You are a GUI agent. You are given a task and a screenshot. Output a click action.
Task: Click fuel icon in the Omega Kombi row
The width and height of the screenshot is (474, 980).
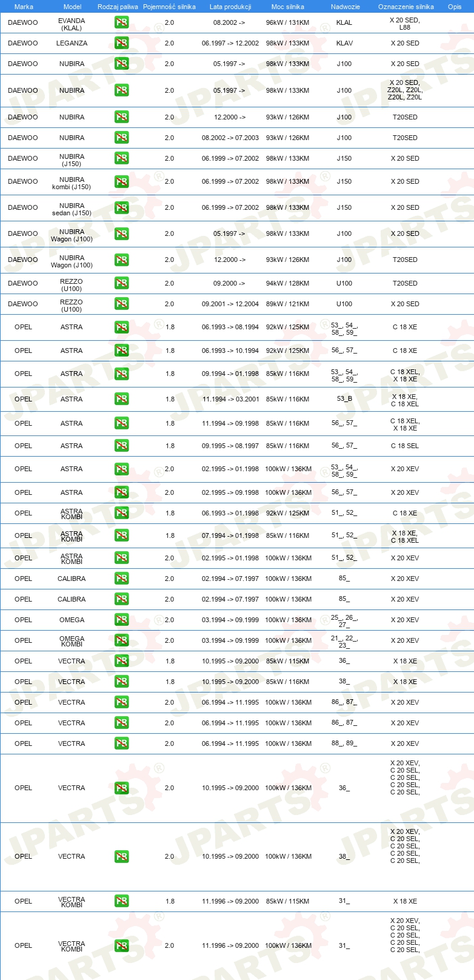coord(121,640)
